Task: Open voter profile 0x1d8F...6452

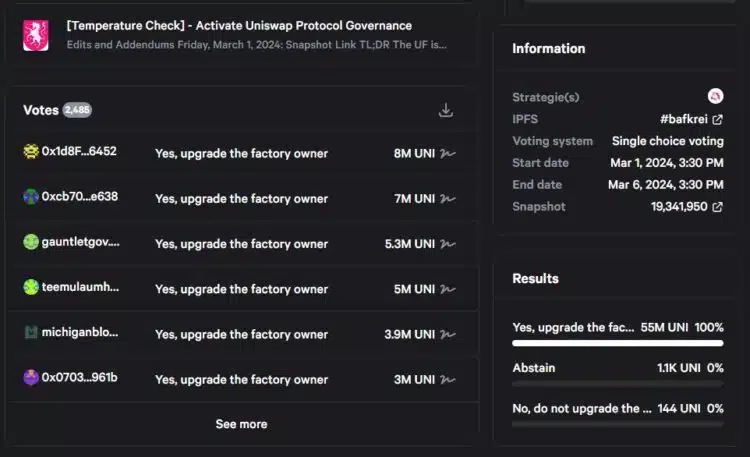Action: 79,151
